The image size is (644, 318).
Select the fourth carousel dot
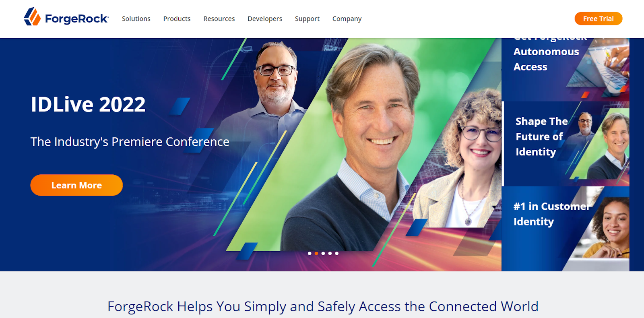point(330,253)
